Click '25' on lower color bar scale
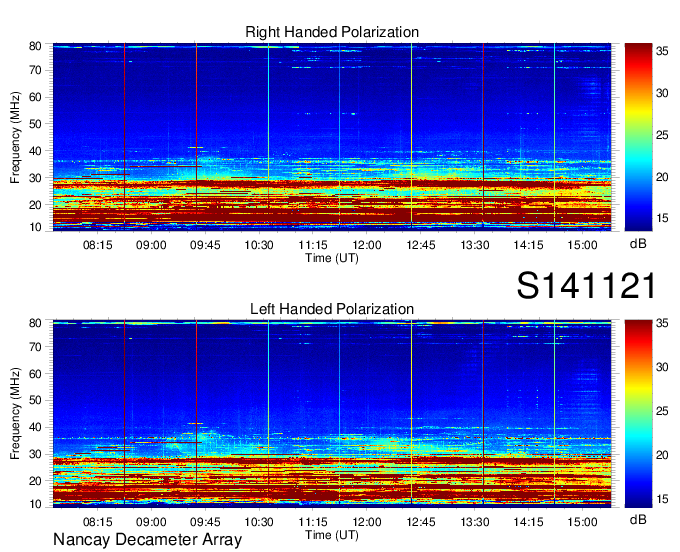Viewport: 680px width, 552px height. [662, 411]
